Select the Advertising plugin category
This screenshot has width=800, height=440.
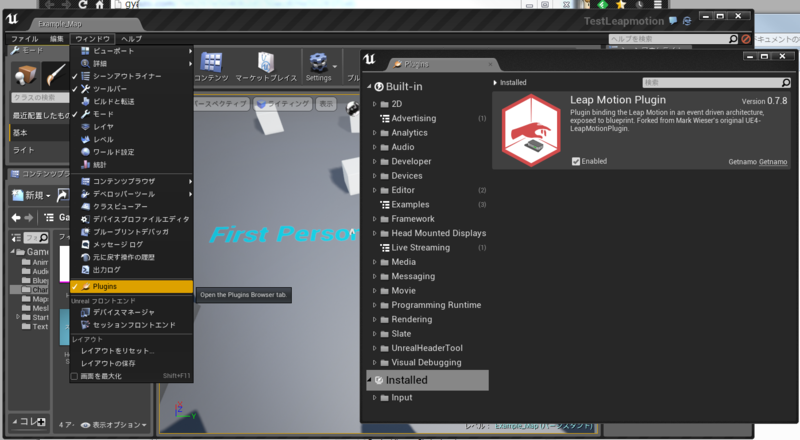[428, 118]
